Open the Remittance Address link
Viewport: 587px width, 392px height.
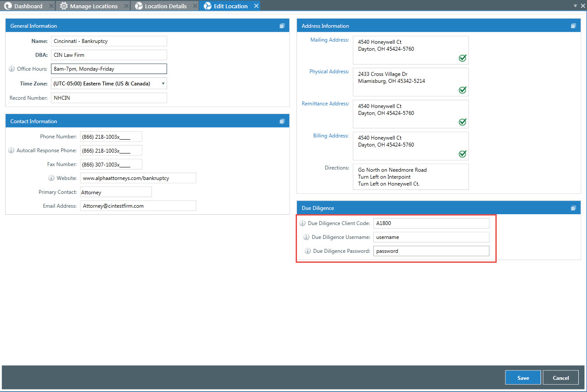point(325,104)
